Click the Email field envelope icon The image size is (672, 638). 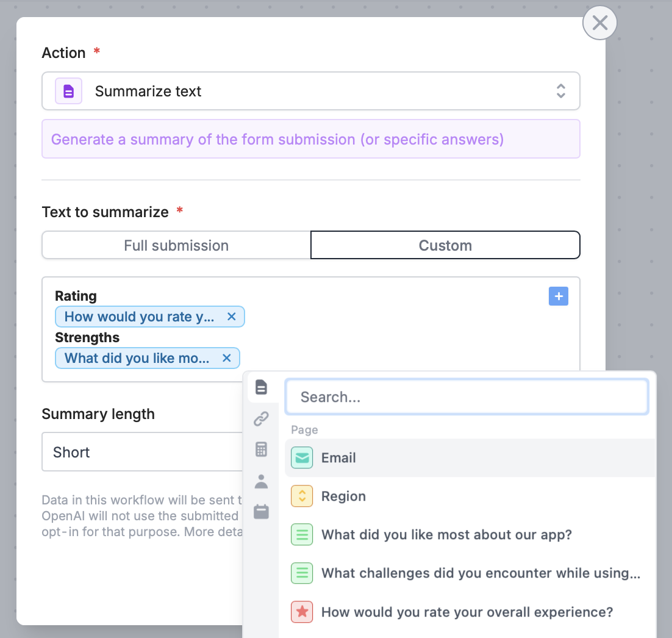click(302, 457)
